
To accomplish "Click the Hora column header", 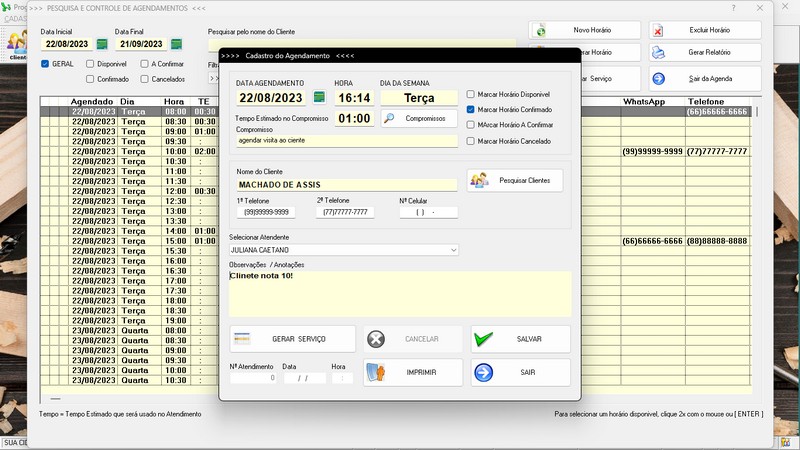I will tap(174, 102).
